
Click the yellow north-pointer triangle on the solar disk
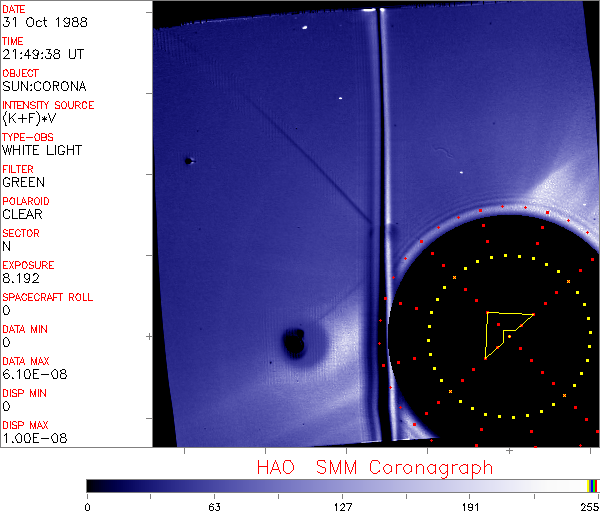(503, 331)
